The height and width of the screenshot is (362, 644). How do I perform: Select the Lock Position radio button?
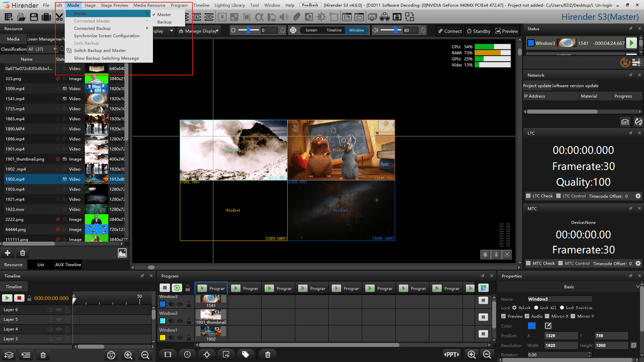pos(562,308)
